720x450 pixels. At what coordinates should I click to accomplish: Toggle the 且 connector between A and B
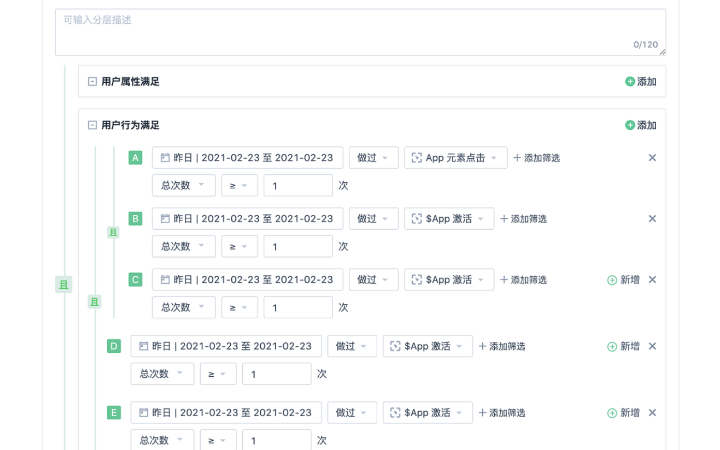[x=113, y=233]
